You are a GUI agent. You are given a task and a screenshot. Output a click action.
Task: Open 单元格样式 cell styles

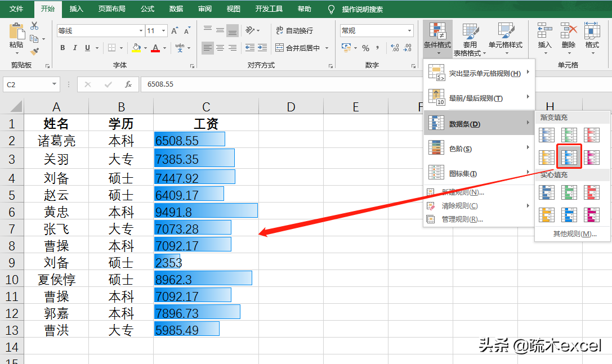(x=506, y=38)
